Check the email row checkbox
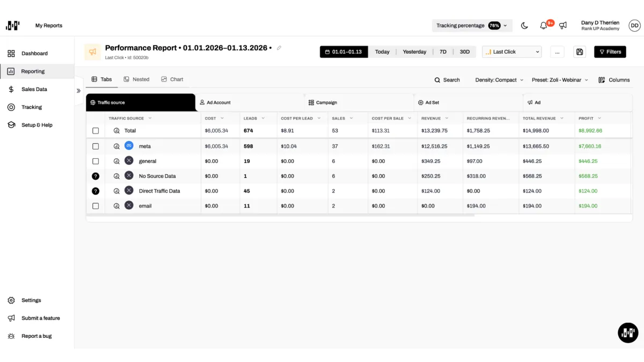This screenshot has height=362, width=644. tap(96, 206)
